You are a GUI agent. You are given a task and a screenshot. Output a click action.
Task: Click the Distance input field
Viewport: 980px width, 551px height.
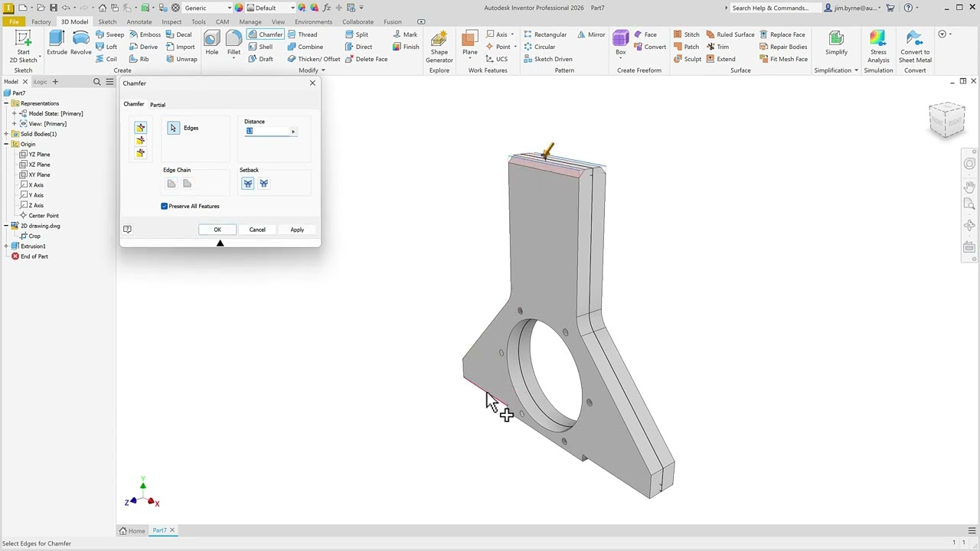coord(267,132)
